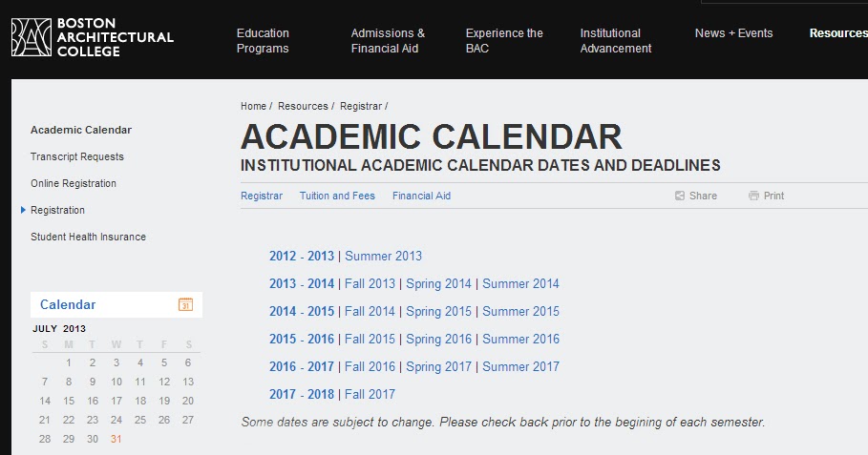
Task: Open the calendar icon in Calendar widget
Action: click(x=185, y=304)
